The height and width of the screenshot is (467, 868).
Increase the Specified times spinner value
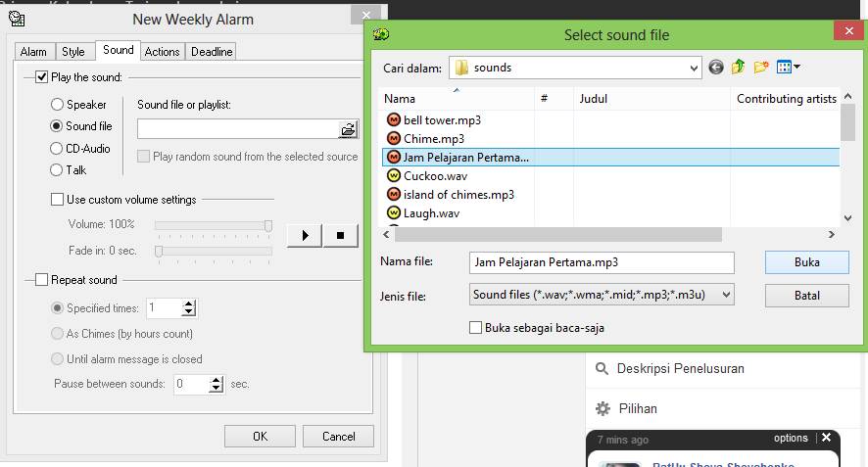coord(189,304)
